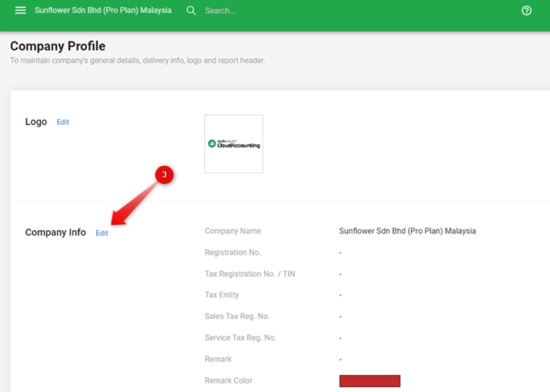Screen dimensions: 550x392
Task: Click Tax Registration No. / TIN label
Action: pos(250,274)
